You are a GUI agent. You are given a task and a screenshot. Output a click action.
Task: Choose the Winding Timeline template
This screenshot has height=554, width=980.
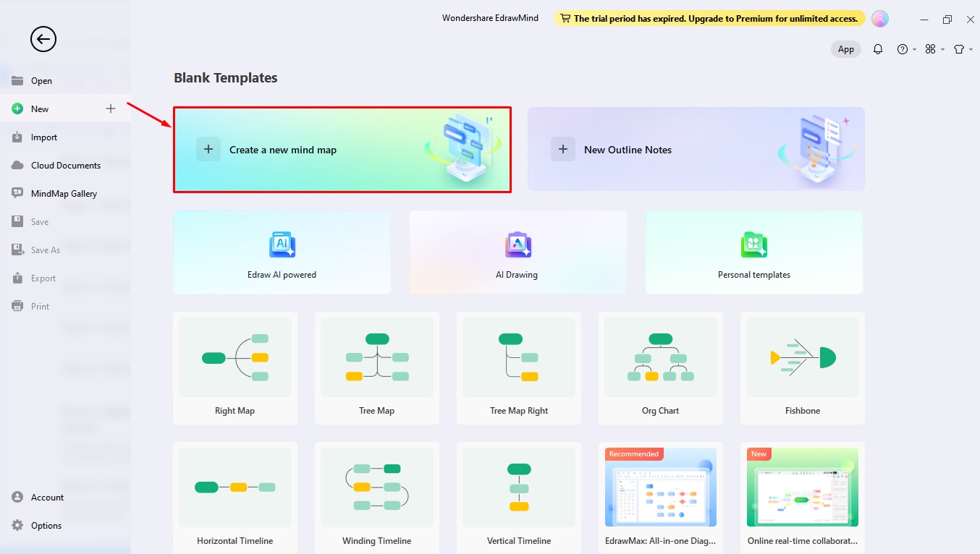377,498
